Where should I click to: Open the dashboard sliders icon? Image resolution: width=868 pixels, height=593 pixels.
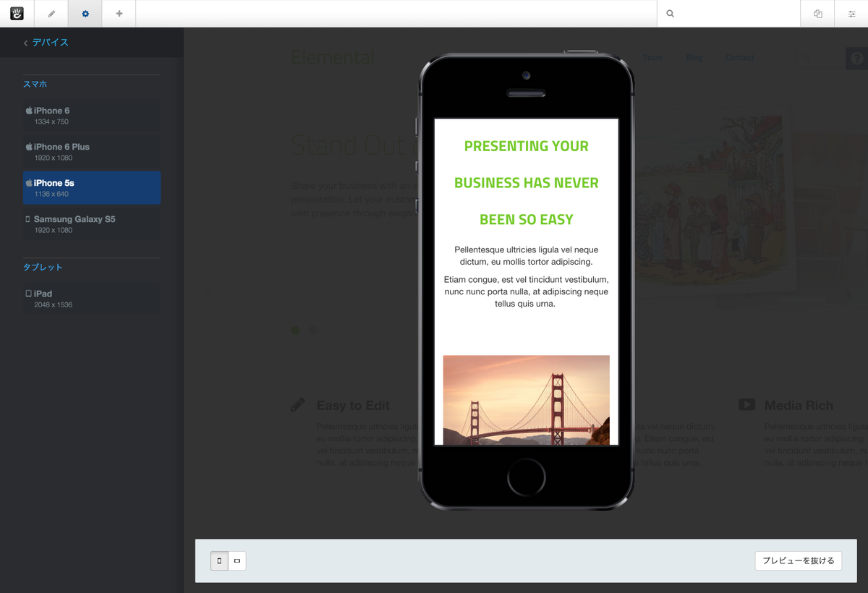point(851,14)
